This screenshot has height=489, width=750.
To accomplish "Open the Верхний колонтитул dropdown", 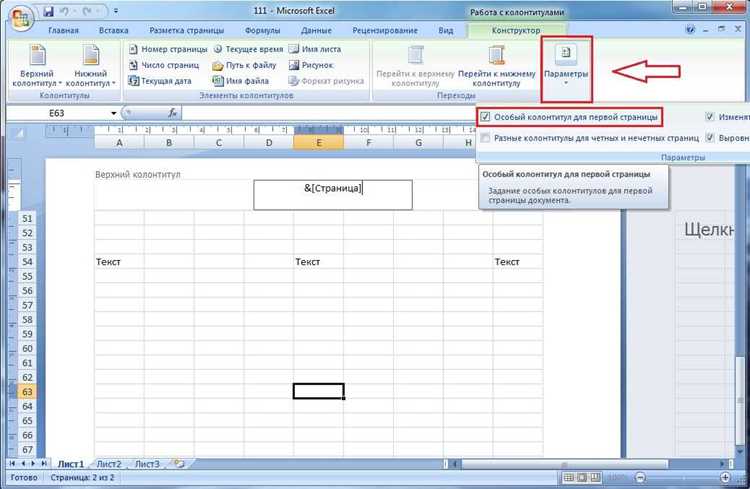I will pos(37,66).
